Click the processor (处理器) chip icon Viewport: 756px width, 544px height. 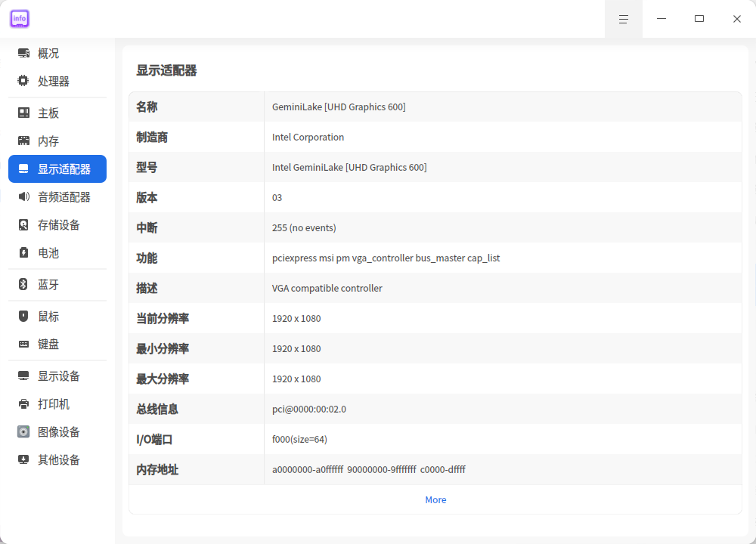tap(23, 81)
